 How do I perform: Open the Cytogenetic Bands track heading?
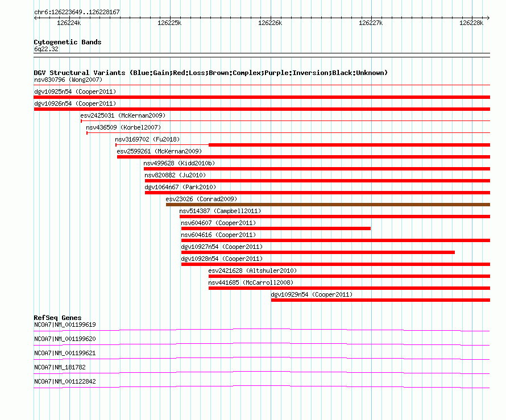(x=68, y=42)
